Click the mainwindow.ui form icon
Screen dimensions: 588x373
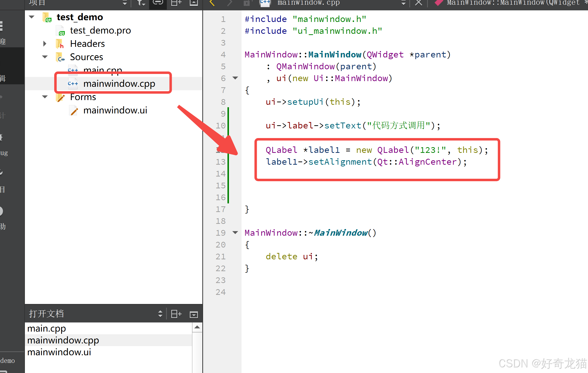point(74,110)
